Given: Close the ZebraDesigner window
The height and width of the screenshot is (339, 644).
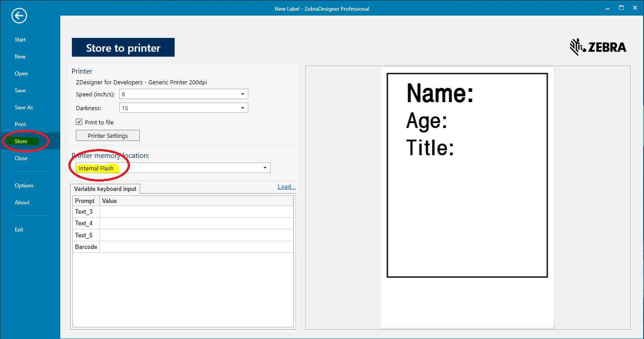Looking at the screenshot, I should pos(634,8).
